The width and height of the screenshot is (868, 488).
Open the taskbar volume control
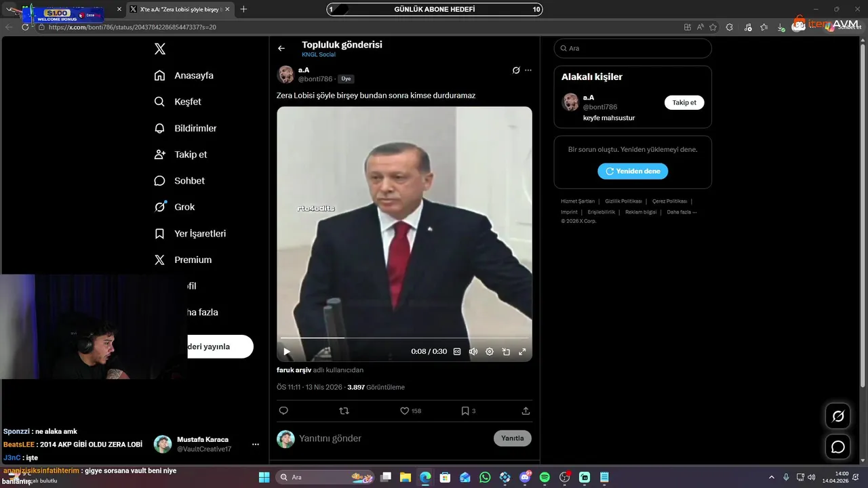(x=813, y=477)
